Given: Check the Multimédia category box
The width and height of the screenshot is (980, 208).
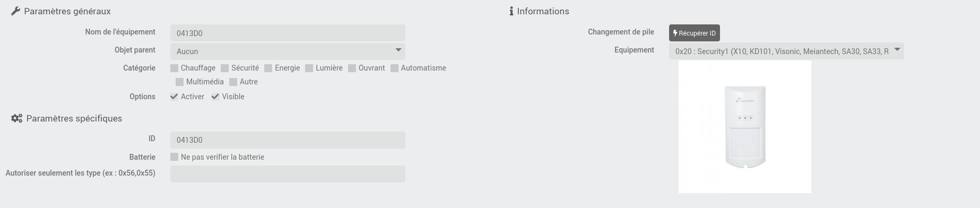Looking at the screenshot, I should click(x=179, y=82).
